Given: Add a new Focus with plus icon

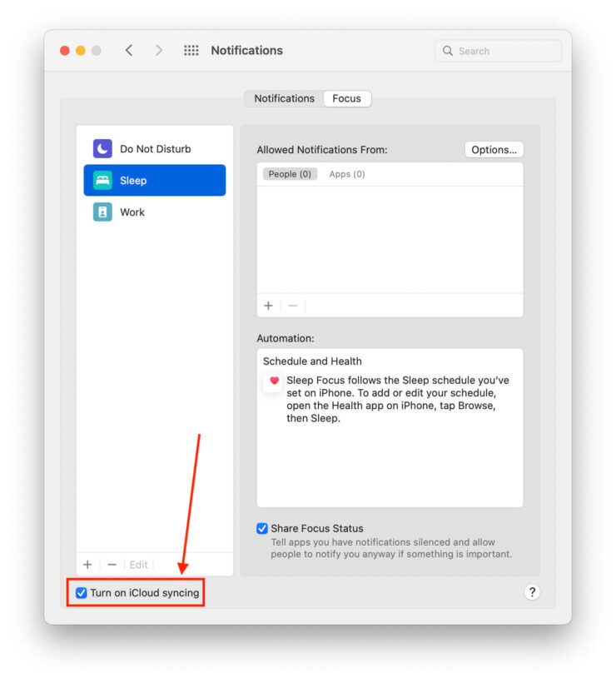Looking at the screenshot, I should (x=87, y=565).
